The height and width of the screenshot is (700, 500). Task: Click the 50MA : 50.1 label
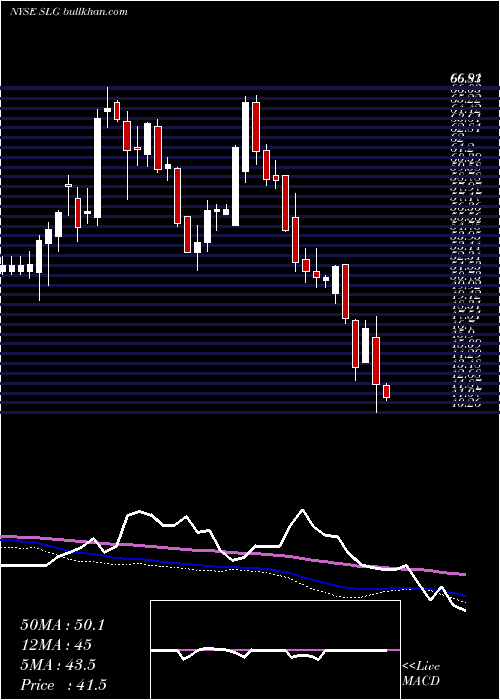pos(62,625)
